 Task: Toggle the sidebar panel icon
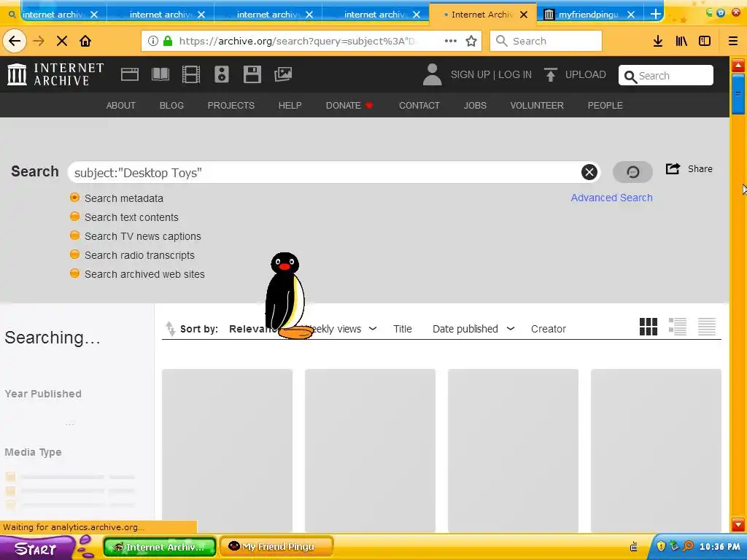[x=705, y=41]
